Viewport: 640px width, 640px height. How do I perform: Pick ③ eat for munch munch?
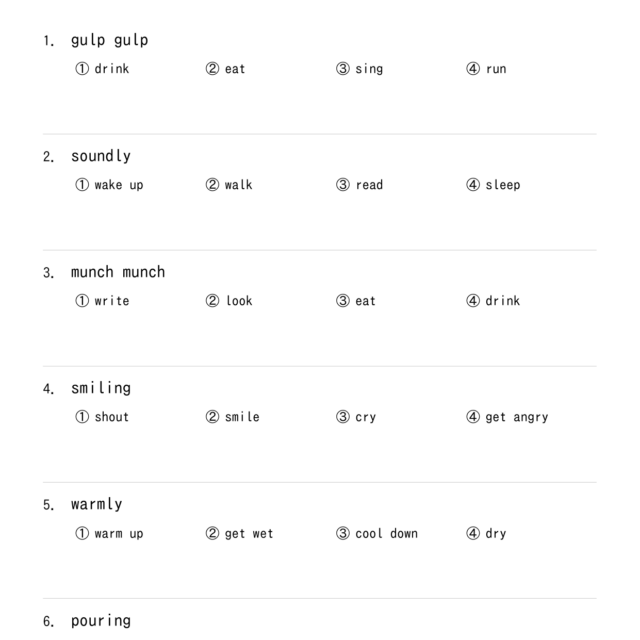[x=356, y=301]
